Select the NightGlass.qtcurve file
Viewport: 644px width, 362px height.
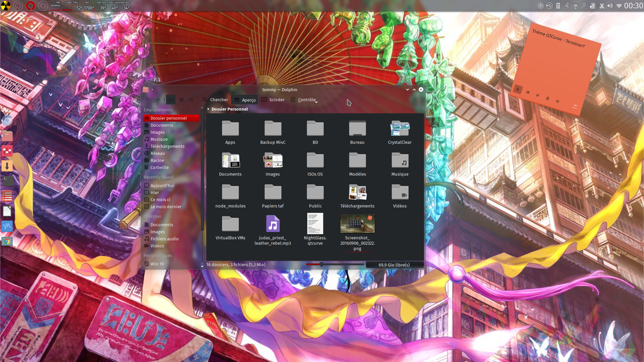(x=315, y=230)
